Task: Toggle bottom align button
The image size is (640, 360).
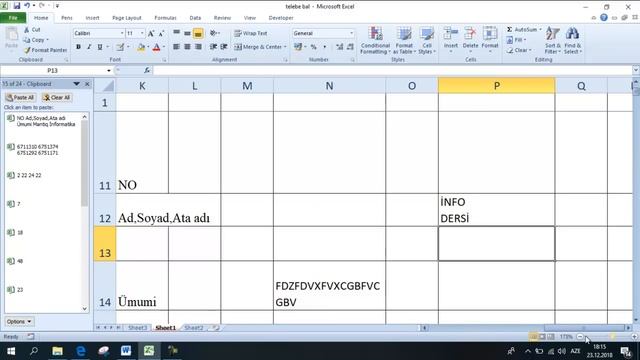Action: 198,33
